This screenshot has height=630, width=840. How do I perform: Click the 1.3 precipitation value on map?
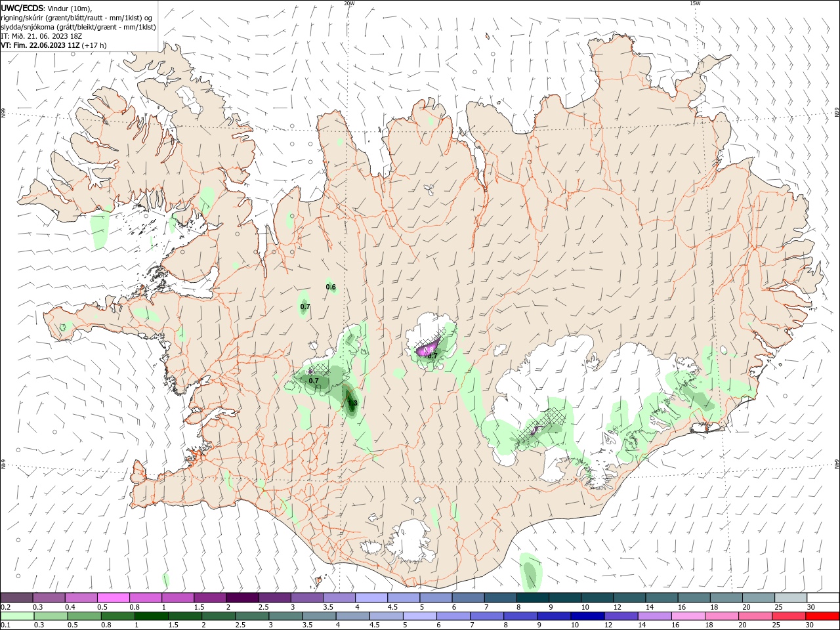pyautogui.click(x=352, y=403)
